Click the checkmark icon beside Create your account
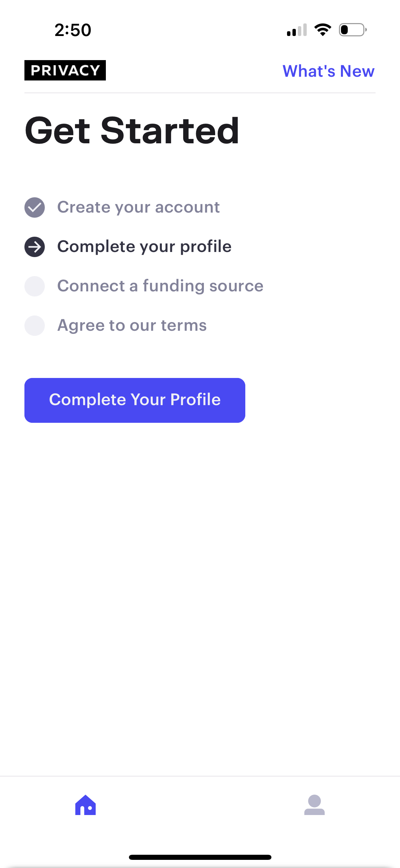The height and width of the screenshot is (868, 400). point(35,207)
